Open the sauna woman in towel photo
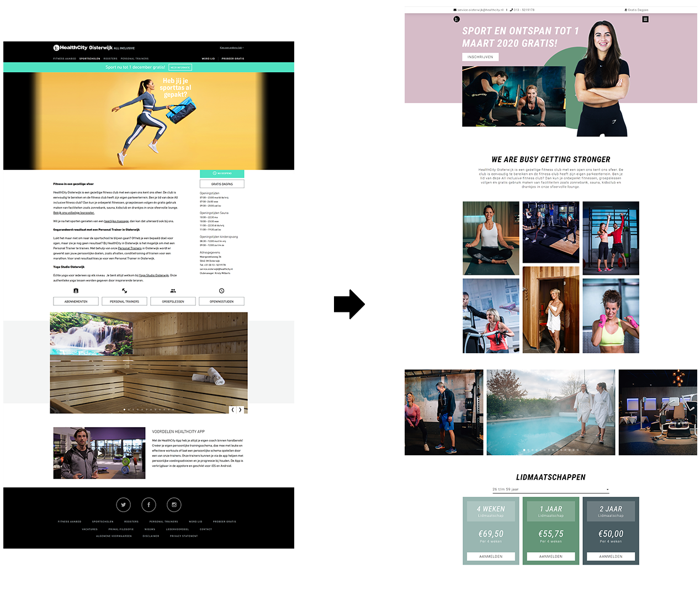Viewport: 700px width, 590px height. point(551,310)
